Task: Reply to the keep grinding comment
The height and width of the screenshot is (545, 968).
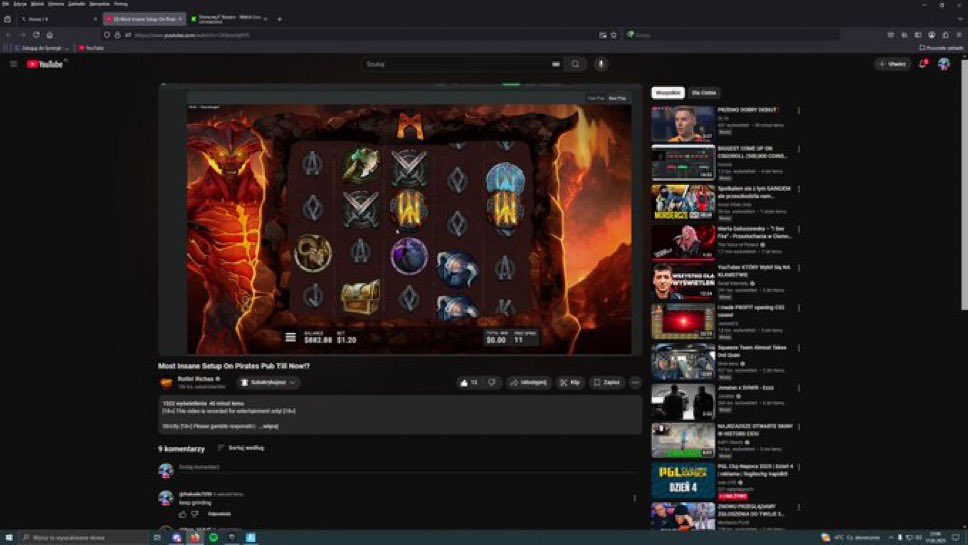Action: (x=219, y=514)
